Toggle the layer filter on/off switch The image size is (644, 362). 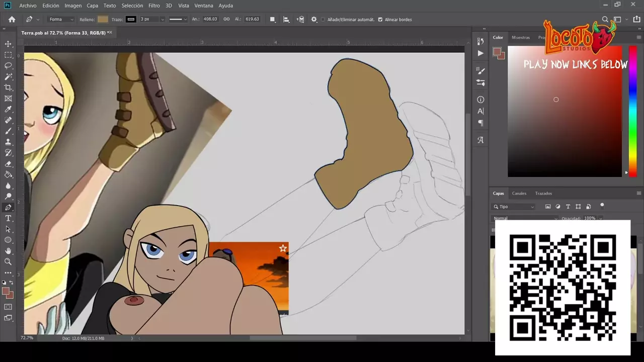602,205
